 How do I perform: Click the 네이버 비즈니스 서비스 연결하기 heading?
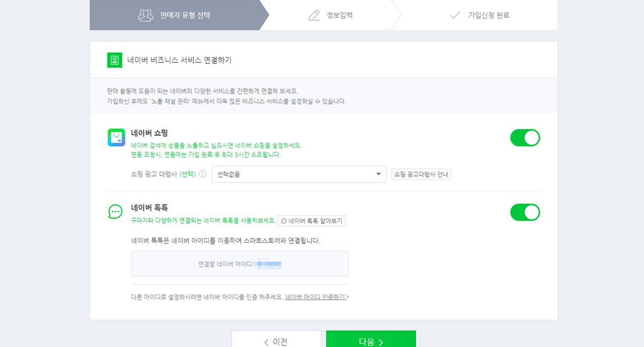pos(179,60)
